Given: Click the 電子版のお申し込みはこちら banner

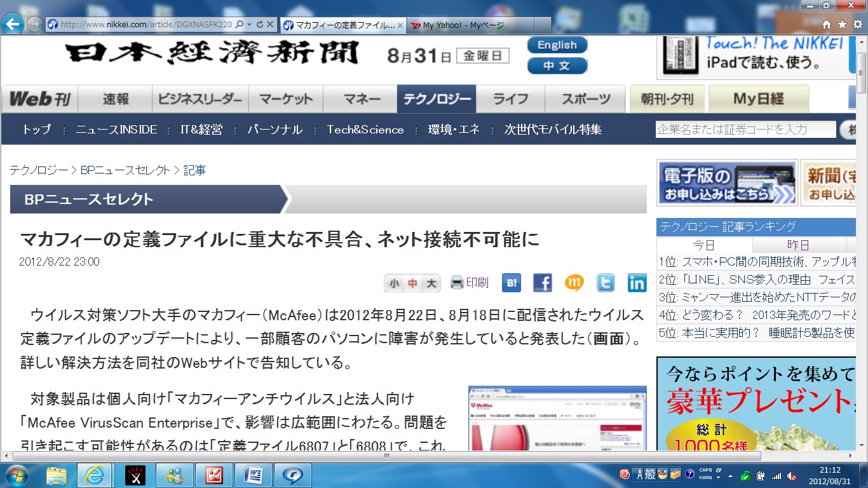Looking at the screenshot, I should (x=727, y=182).
